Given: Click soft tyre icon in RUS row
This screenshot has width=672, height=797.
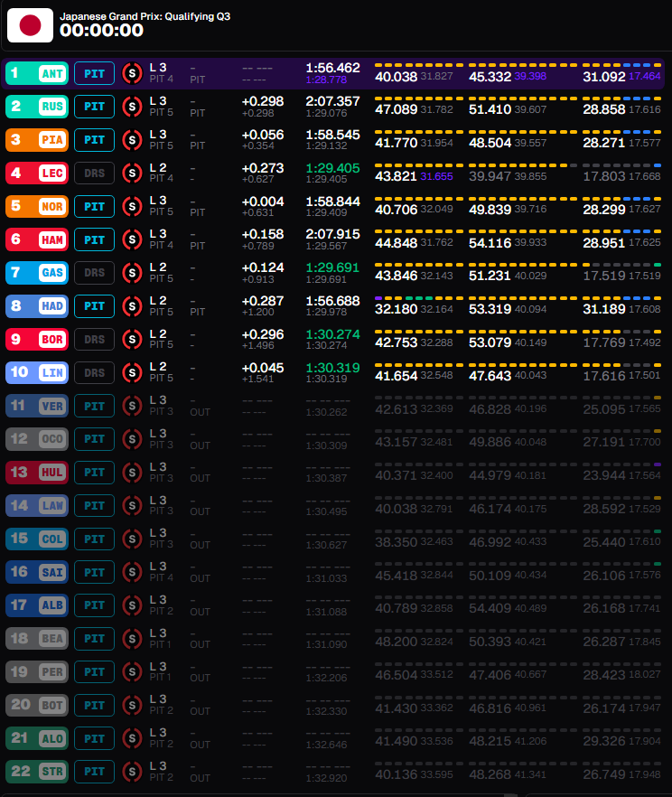Looking at the screenshot, I should [132, 107].
